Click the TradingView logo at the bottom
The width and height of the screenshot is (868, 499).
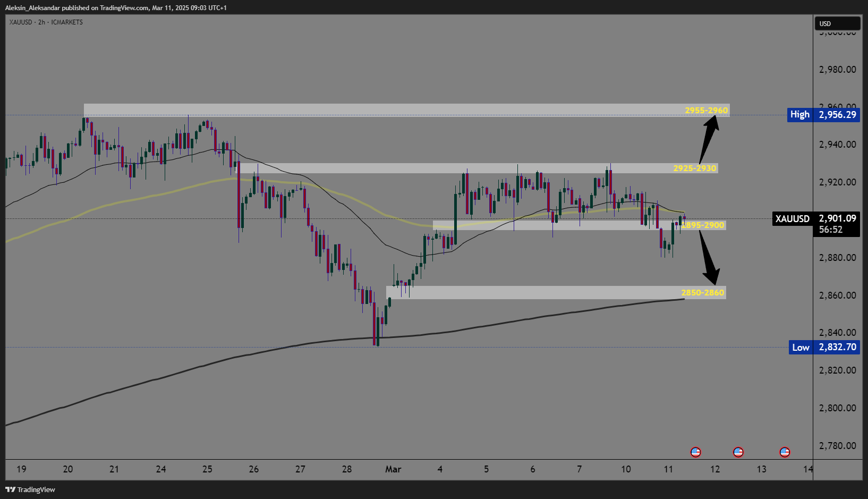tap(30, 489)
